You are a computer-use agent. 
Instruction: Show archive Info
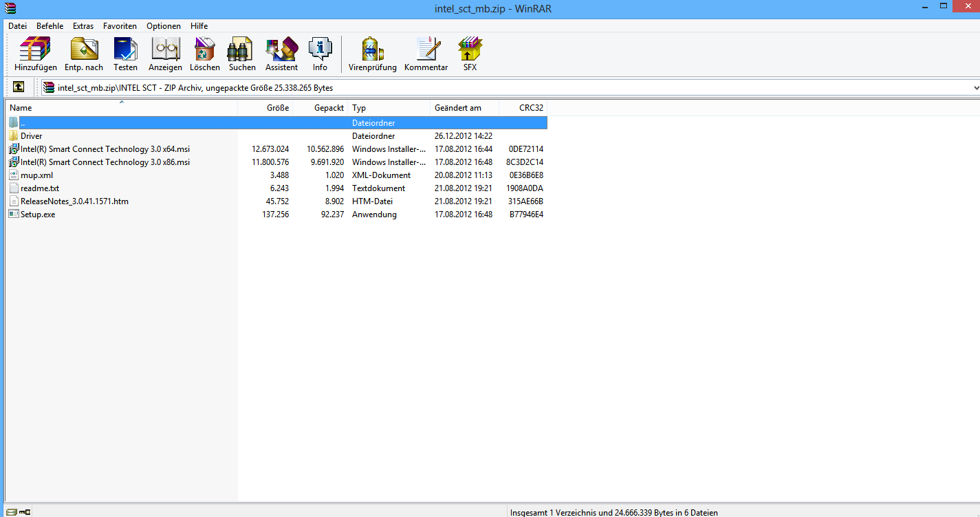(x=320, y=54)
